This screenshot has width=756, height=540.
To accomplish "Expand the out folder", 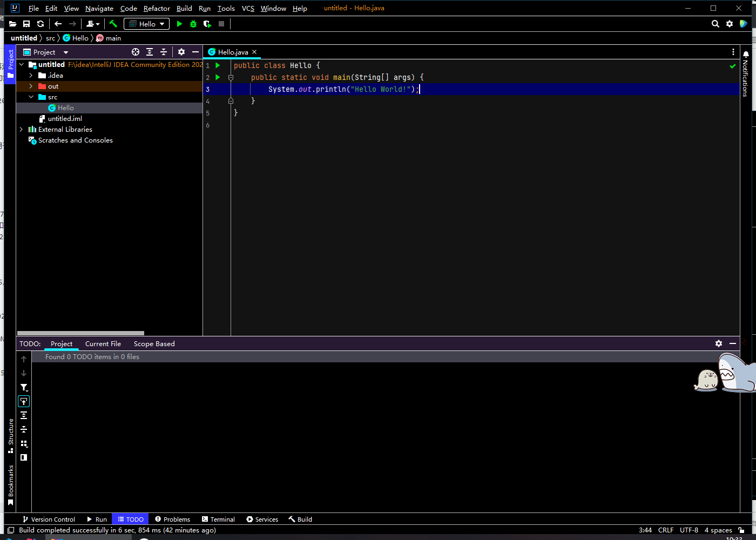I will point(31,86).
